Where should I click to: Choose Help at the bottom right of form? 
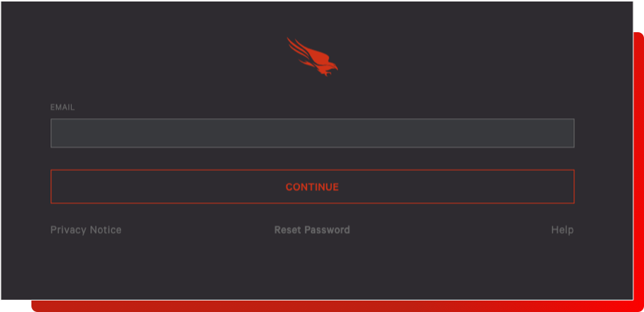click(562, 230)
